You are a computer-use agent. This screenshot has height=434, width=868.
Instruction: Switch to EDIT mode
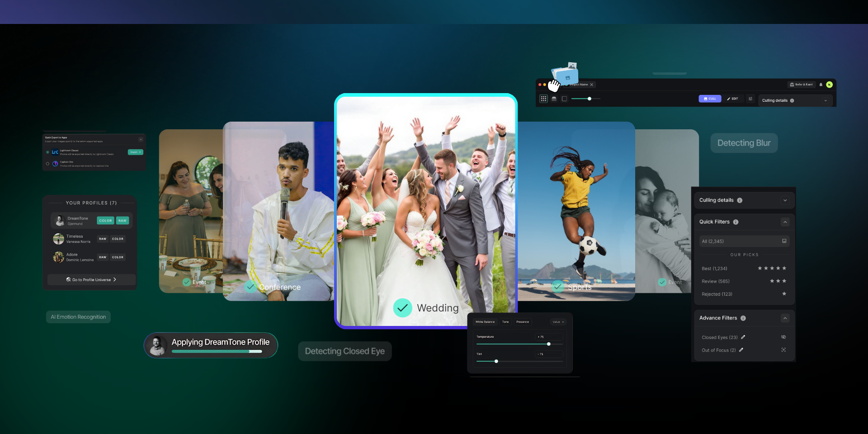[x=732, y=99]
